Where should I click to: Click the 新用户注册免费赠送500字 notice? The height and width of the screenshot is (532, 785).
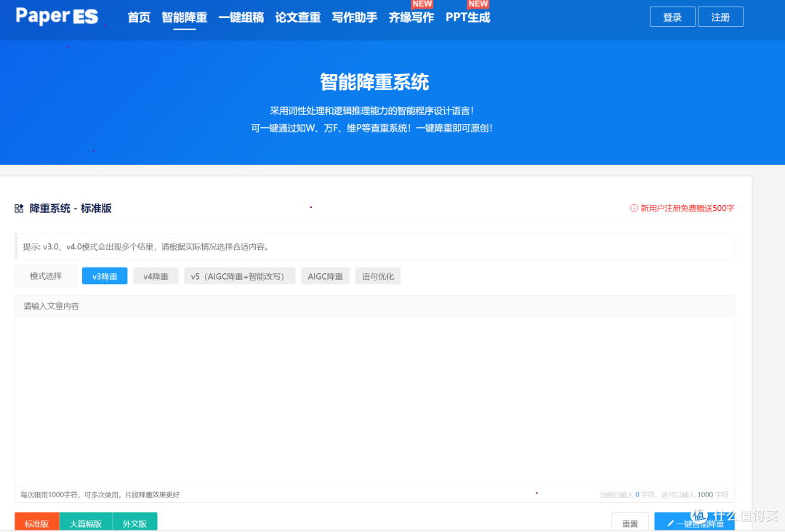(688, 208)
